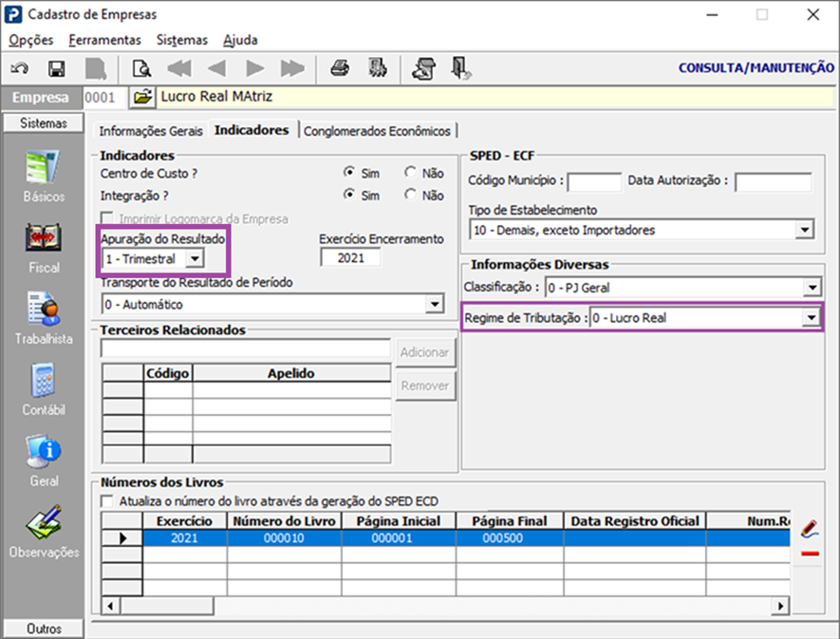Click the printer-with-documents toolbar icon
The width and height of the screenshot is (840, 639).
click(423, 68)
